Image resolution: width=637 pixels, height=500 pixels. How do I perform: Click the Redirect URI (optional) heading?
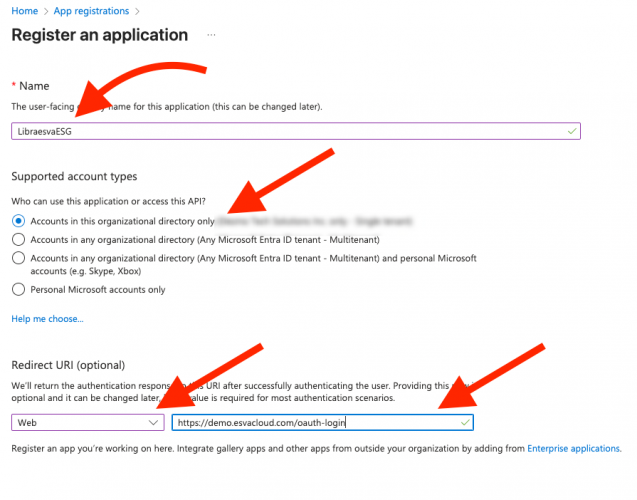click(x=68, y=365)
